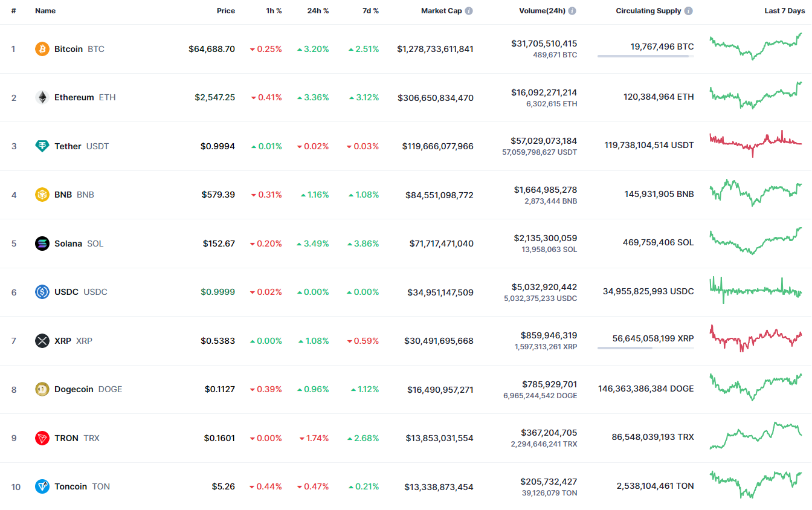The height and width of the screenshot is (510, 812).
Task: Click Toncoin market cap $13,338,873,454
Action: [439, 486]
